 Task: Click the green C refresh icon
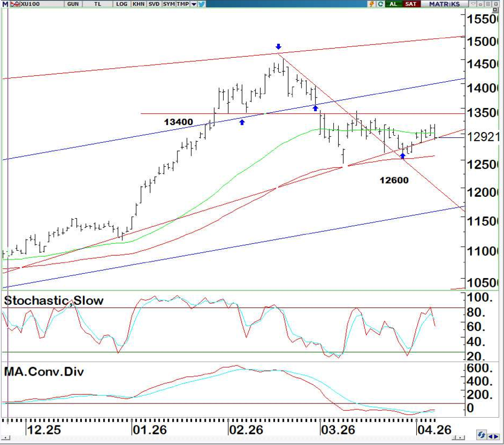[x=380, y=4]
